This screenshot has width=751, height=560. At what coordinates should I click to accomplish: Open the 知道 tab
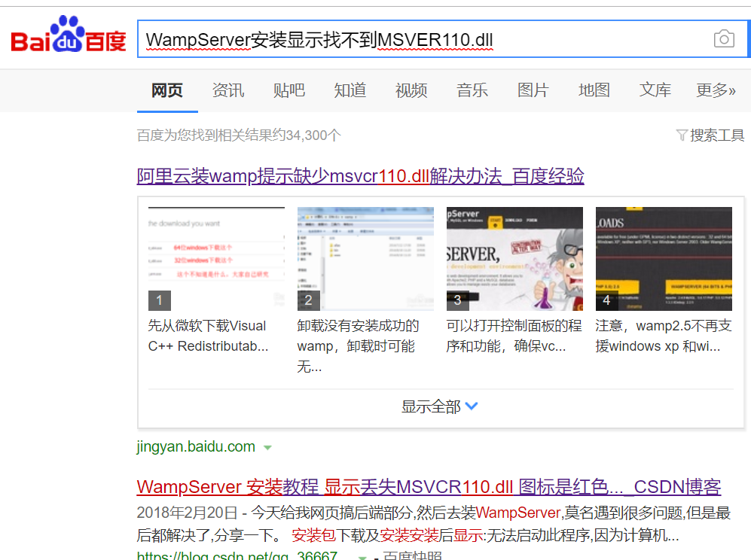[x=350, y=90]
